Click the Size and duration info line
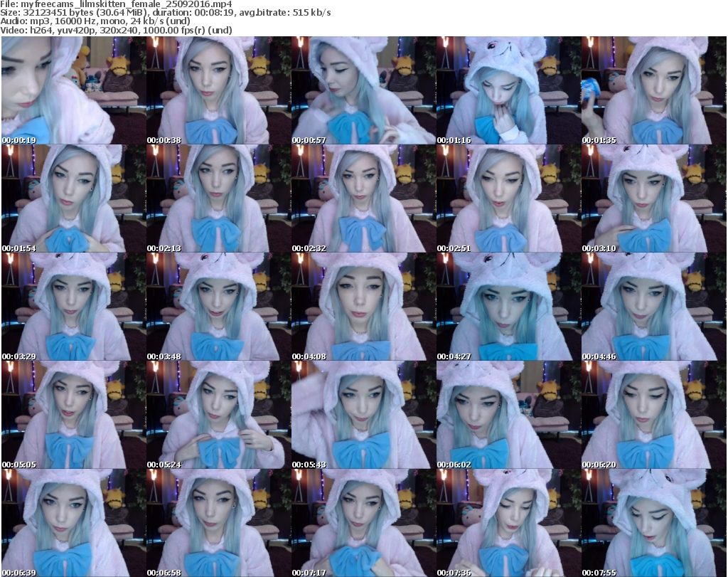 pos(166,13)
